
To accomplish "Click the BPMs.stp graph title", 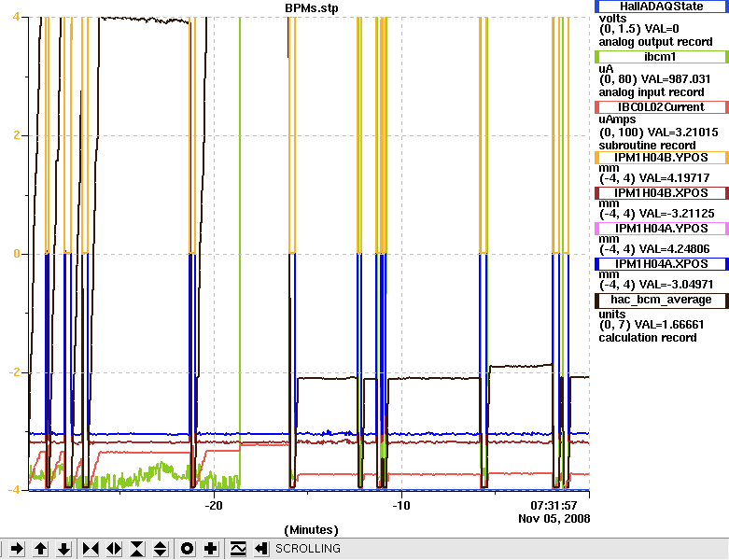I will click(312, 7).
